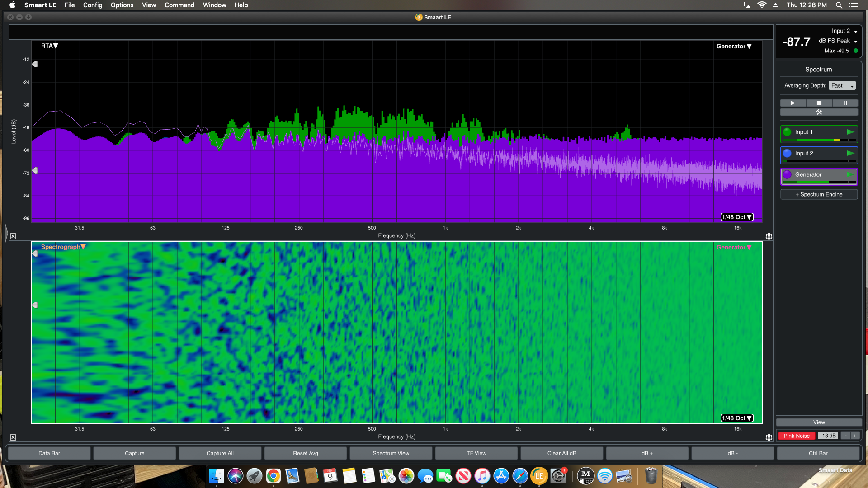Open the File menu
Screen dimensions: 868x488
pos(70,5)
